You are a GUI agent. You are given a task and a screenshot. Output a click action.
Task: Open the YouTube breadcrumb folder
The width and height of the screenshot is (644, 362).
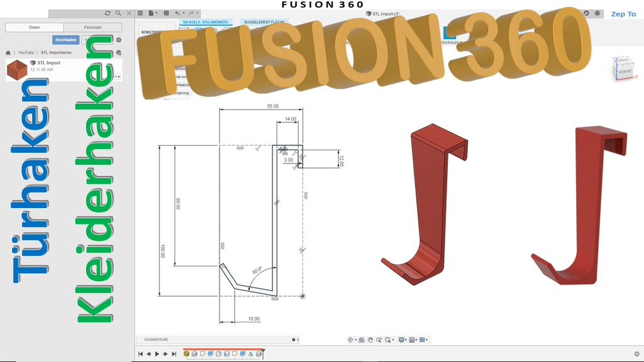coord(26,53)
